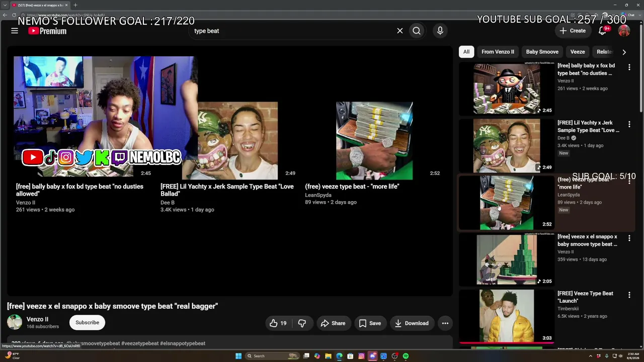Go to YouTube Premium home logo
This screenshot has height=362, width=644.
pos(47,31)
